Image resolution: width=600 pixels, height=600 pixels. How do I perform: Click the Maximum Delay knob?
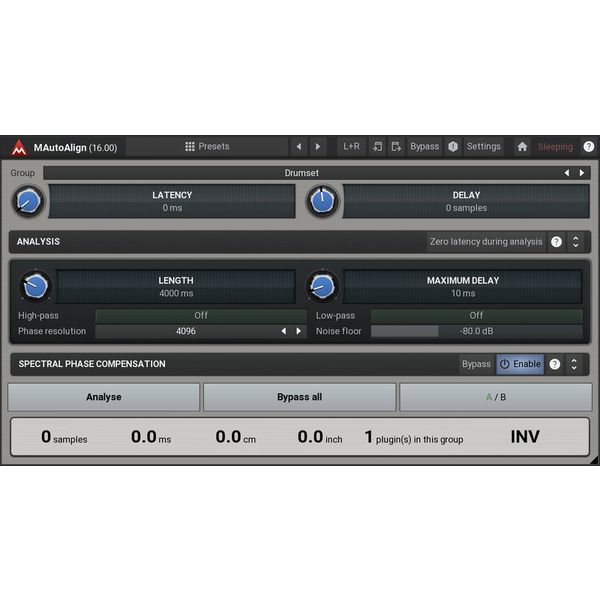click(322, 287)
